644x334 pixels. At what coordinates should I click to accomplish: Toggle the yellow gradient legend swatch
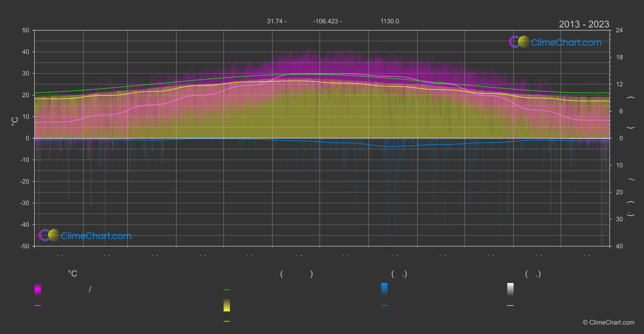click(227, 305)
